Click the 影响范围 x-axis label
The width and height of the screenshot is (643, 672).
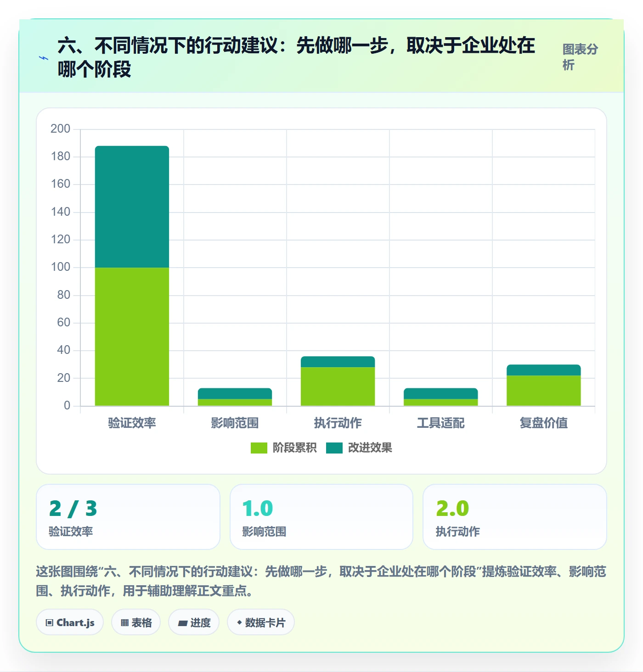235,423
